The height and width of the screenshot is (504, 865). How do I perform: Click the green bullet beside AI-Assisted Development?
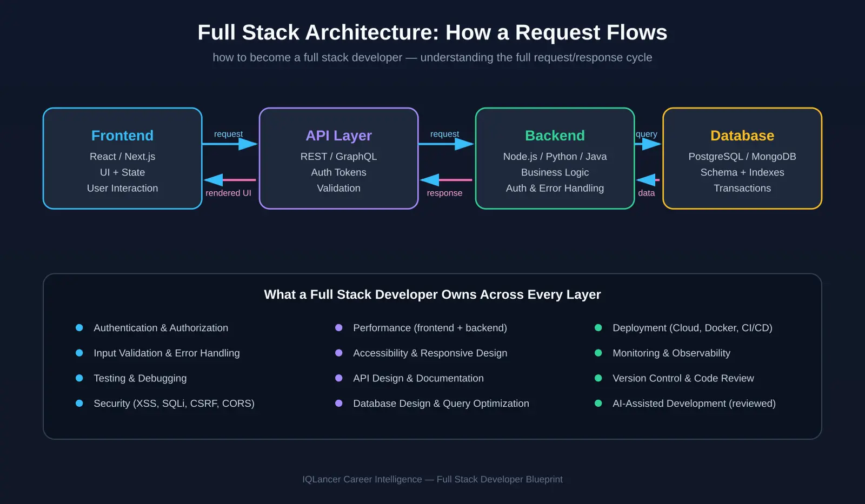pos(598,403)
